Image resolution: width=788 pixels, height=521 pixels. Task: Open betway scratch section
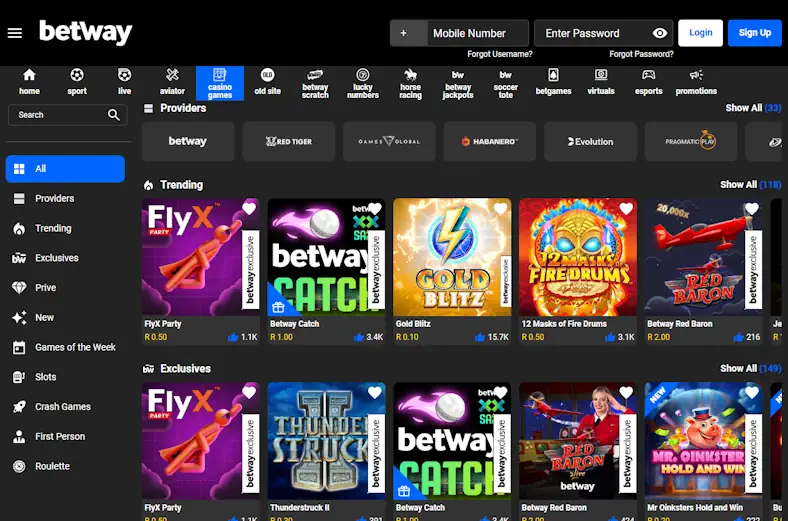[x=315, y=83]
